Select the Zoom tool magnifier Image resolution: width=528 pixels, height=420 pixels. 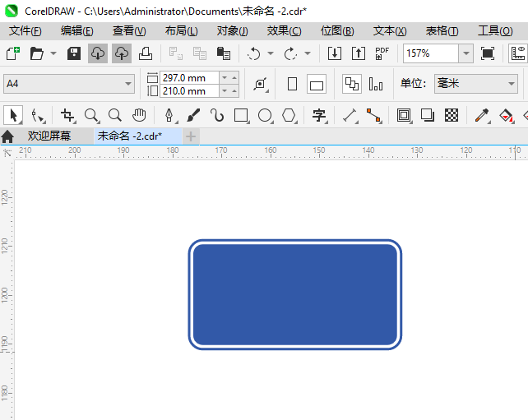point(91,115)
